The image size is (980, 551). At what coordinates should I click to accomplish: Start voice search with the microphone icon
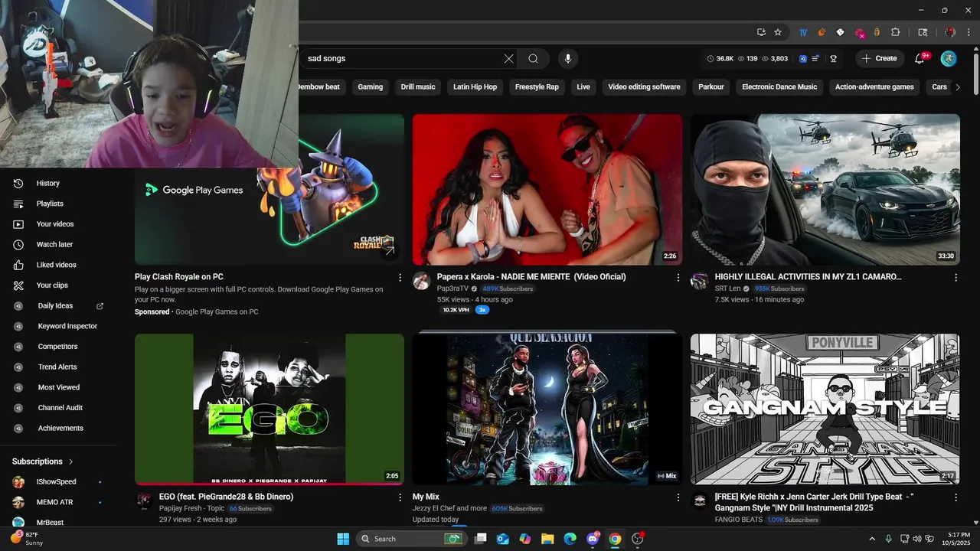pyautogui.click(x=567, y=58)
